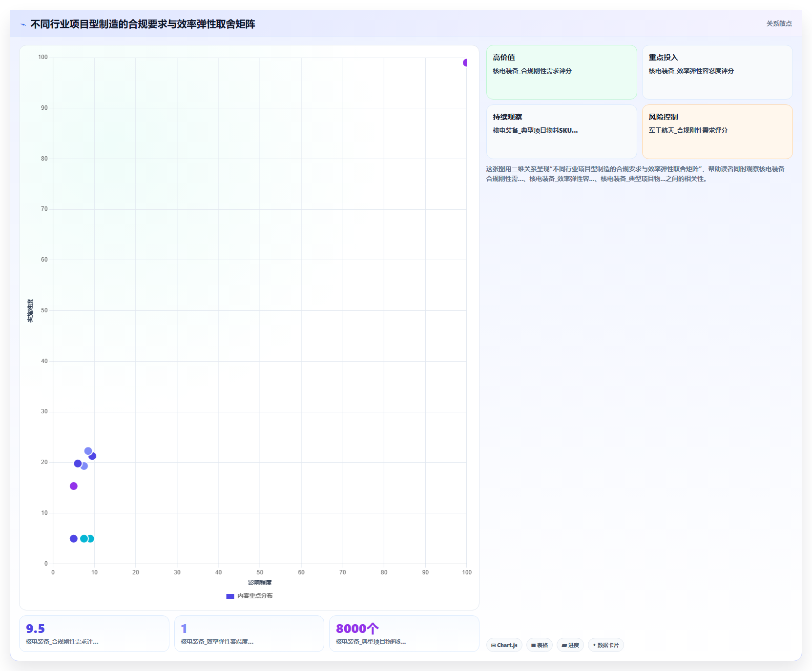The height and width of the screenshot is (671, 812).
Task: Open the 重点投入 quadrant card
Action: pos(717,72)
